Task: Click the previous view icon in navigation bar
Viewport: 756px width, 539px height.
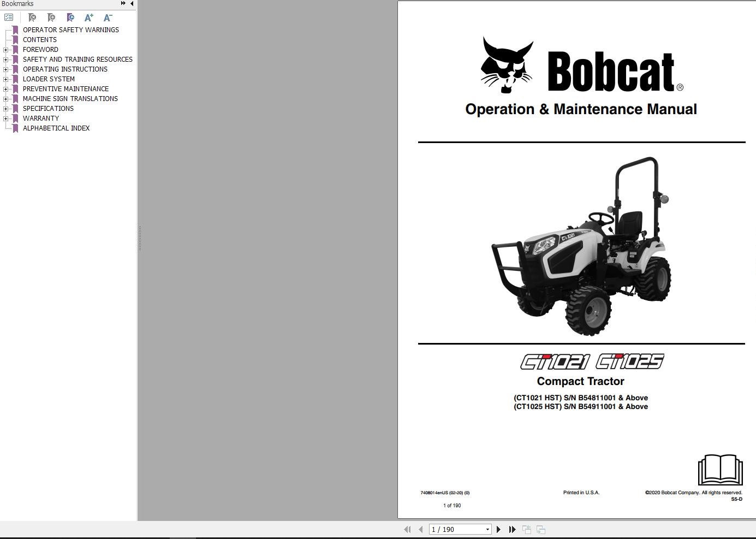Action: click(x=527, y=529)
